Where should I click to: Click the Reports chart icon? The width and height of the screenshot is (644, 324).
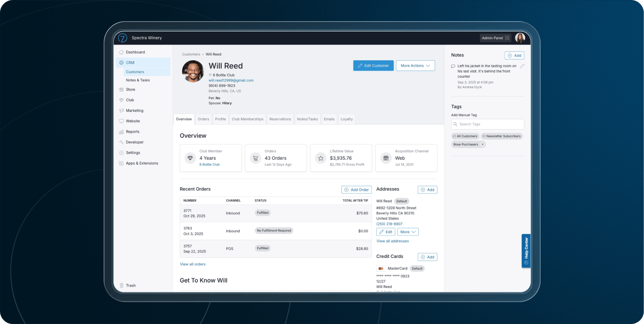[x=121, y=132]
